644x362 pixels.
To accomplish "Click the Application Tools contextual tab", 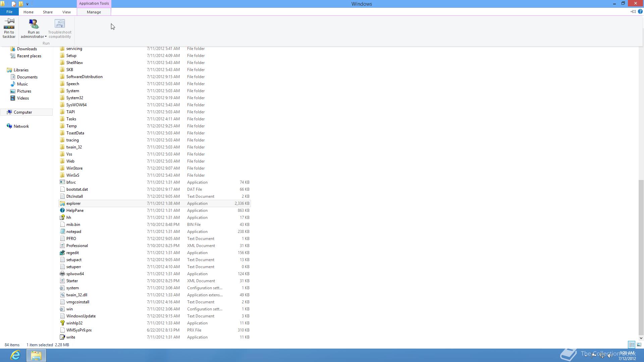I will pos(94,3).
